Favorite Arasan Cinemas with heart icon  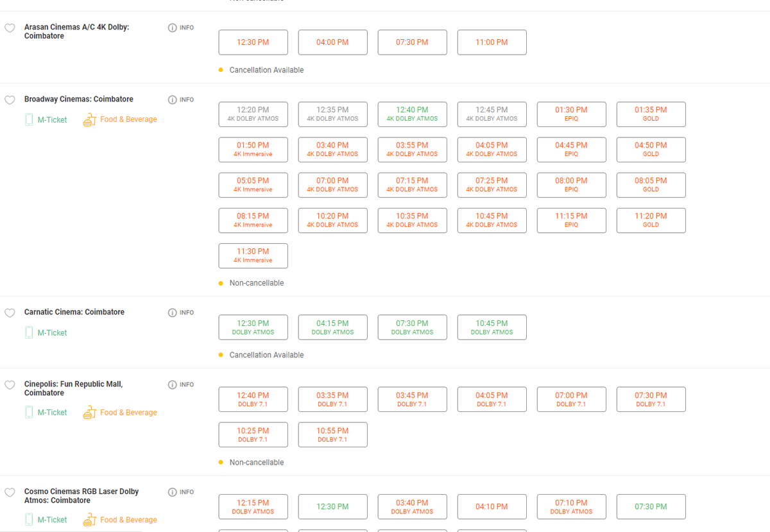10,28
